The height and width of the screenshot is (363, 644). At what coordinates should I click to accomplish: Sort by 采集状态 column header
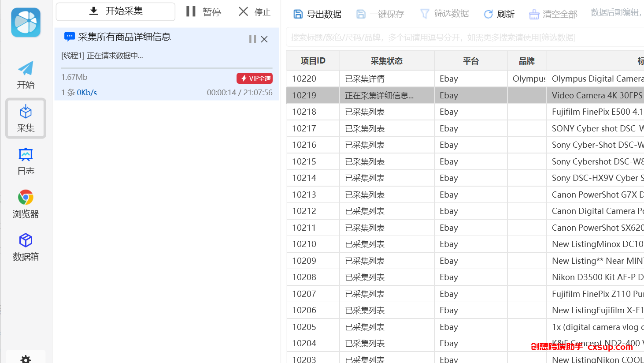tap(387, 61)
